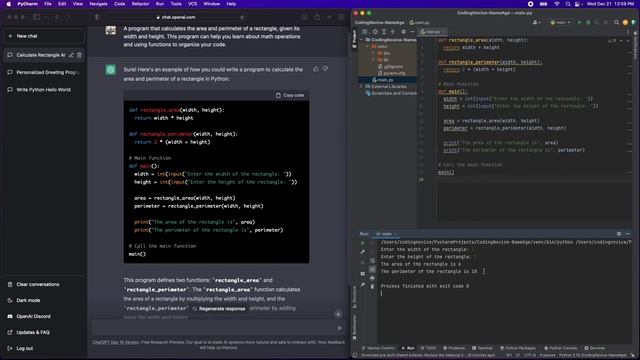Click the Select Opened File target icon
640x360 pixels.
point(375,31)
